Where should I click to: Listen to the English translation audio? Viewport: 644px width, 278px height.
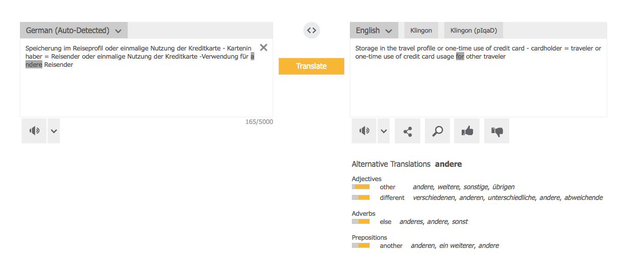tap(364, 131)
